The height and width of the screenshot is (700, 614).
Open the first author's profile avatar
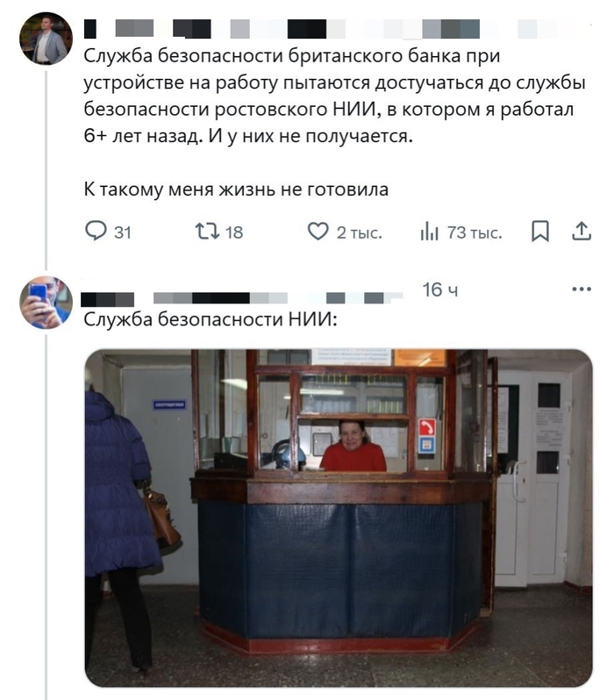46,39
